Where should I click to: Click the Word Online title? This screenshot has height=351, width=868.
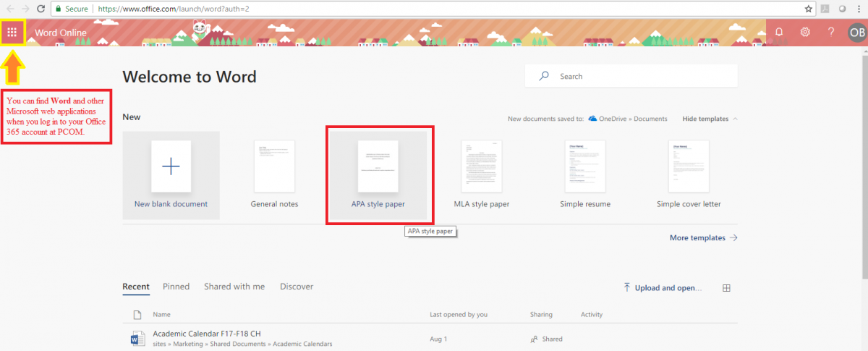click(61, 33)
